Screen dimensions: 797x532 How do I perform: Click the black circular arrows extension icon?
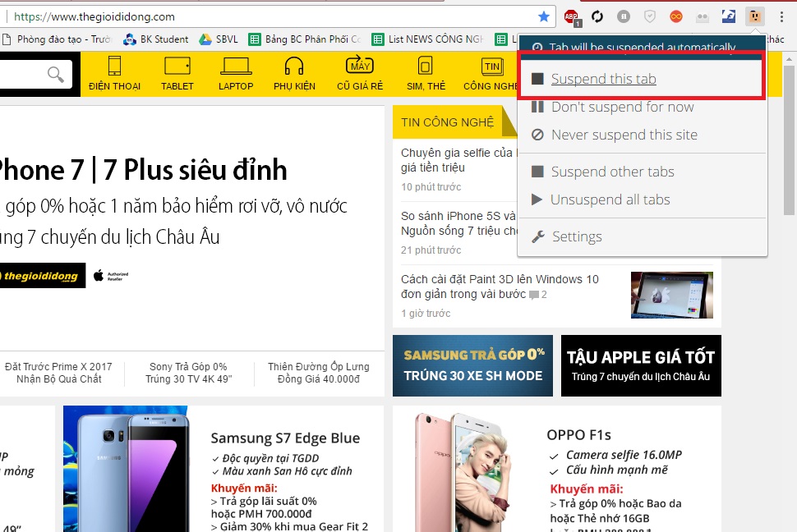coord(597,16)
